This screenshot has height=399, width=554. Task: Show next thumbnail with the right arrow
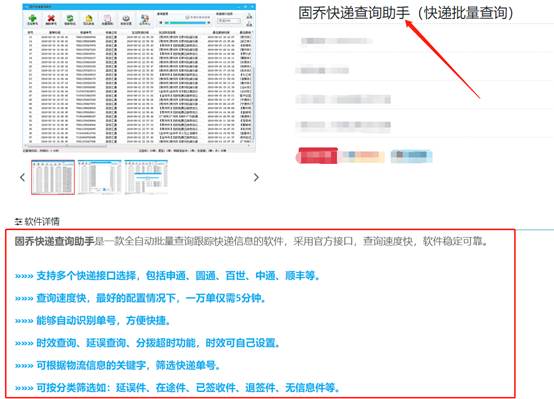pyautogui.click(x=256, y=177)
